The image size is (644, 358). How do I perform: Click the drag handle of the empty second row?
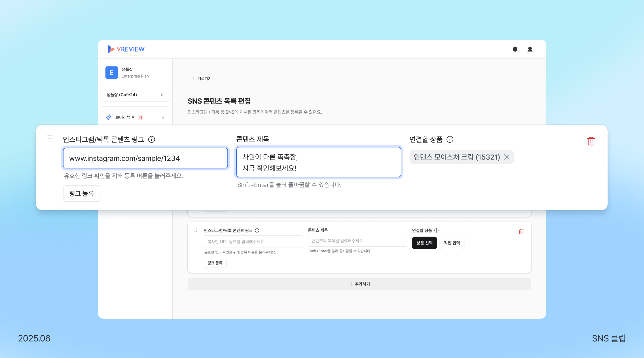196,230
